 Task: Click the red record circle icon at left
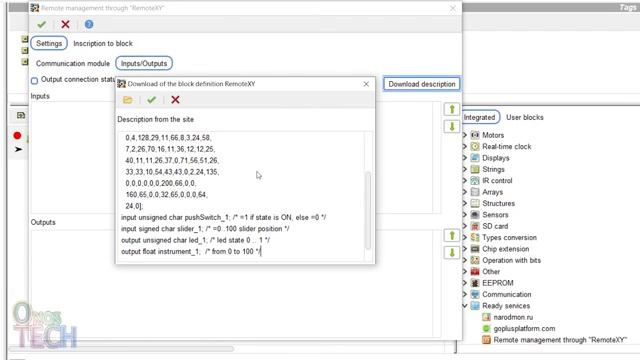click(x=17, y=136)
